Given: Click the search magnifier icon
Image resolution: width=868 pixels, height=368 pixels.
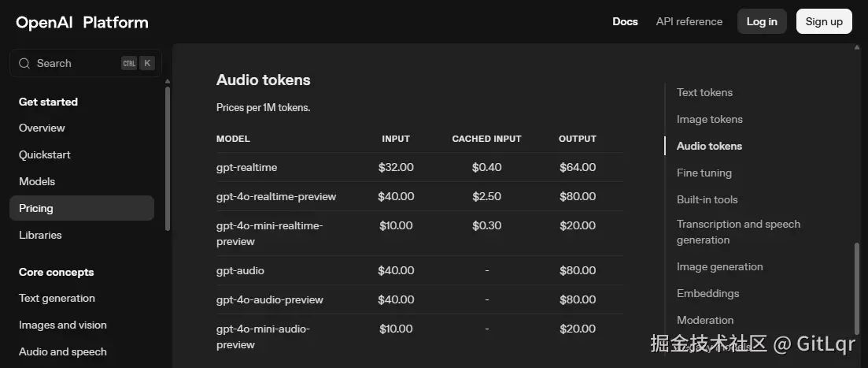Looking at the screenshot, I should 24,63.
